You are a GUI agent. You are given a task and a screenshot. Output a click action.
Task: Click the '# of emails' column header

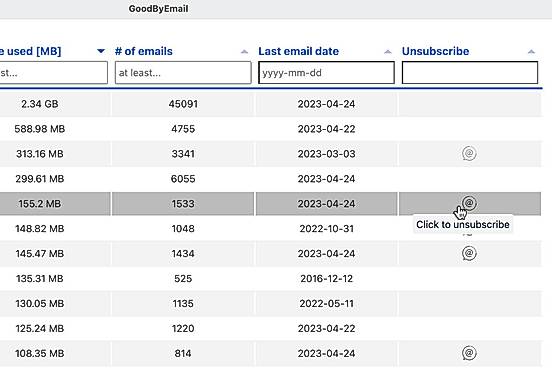click(x=144, y=51)
